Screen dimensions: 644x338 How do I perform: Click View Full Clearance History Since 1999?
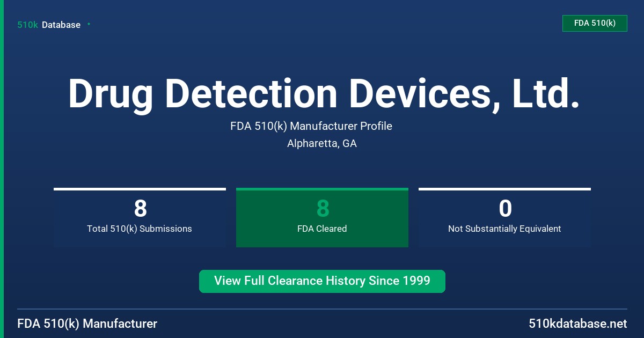pos(322,281)
